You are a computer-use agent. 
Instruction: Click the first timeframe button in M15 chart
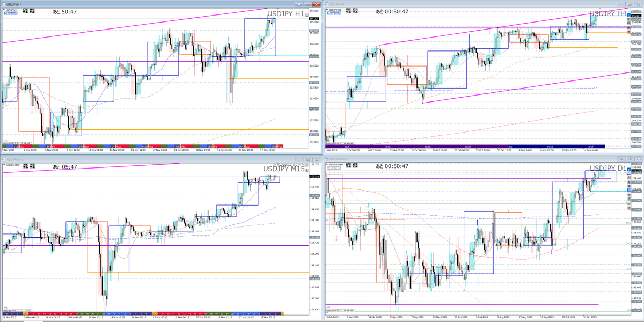tap(26, 166)
